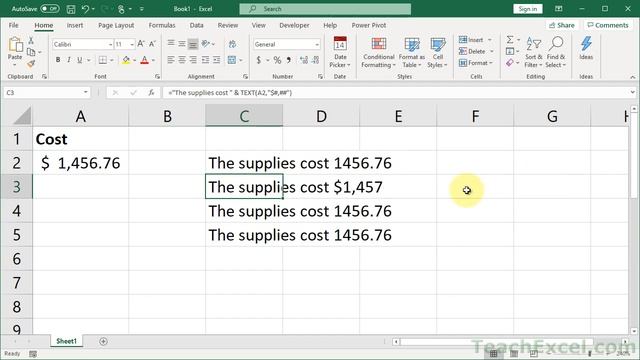
Task: Click the Share button
Action: [562, 25]
